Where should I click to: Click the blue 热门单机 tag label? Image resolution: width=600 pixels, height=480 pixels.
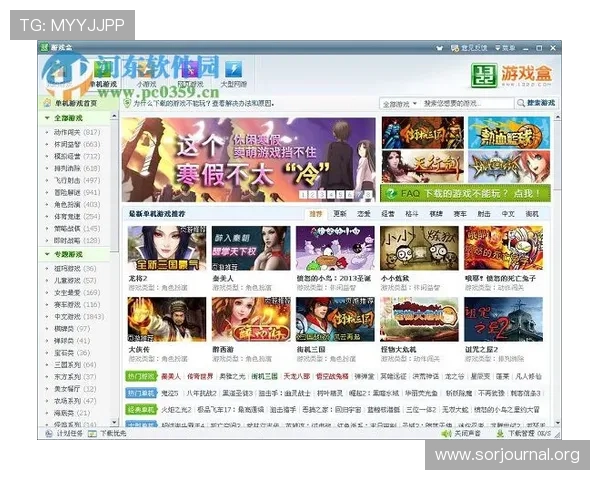(x=142, y=393)
